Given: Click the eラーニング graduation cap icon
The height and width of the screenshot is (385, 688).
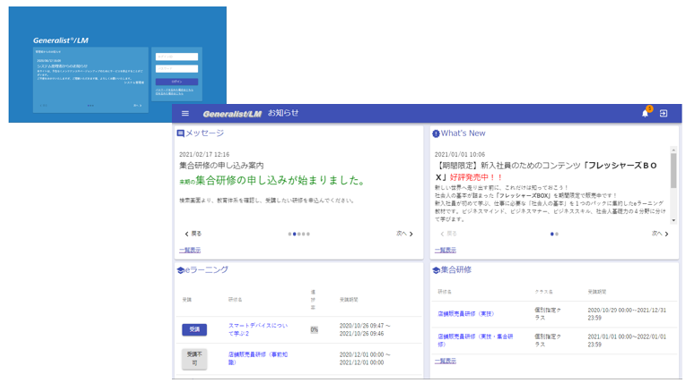Looking at the screenshot, I should (180, 270).
